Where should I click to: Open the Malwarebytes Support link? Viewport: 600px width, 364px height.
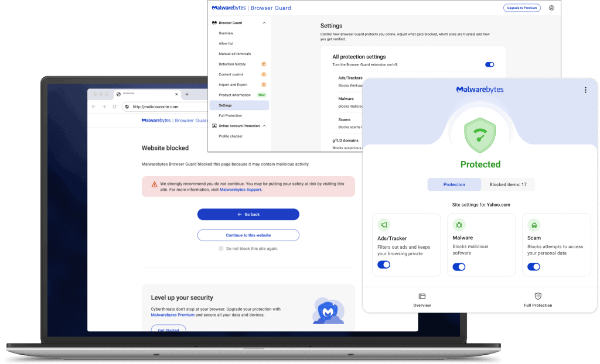pyautogui.click(x=240, y=190)
